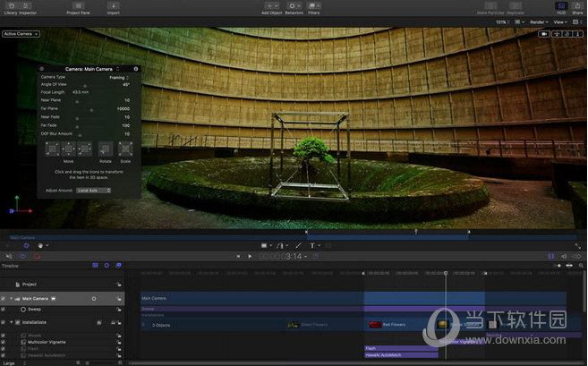588x366 pixels.
Task: Toggle lock on Multicolor Vignette row
Action: coord(118,342)
